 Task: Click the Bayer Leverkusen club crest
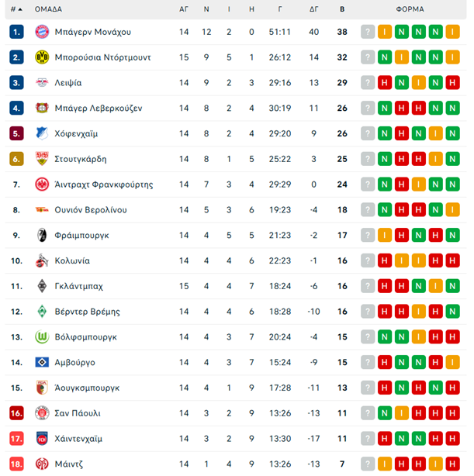[42, 108]
